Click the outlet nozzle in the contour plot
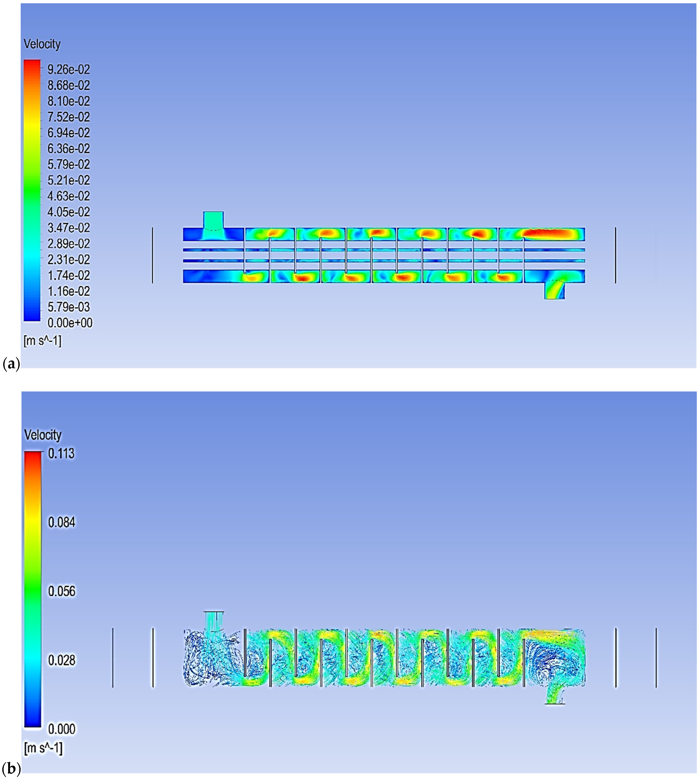The width and height of the screenshot is (700, 780). click(x=554, y=291)
